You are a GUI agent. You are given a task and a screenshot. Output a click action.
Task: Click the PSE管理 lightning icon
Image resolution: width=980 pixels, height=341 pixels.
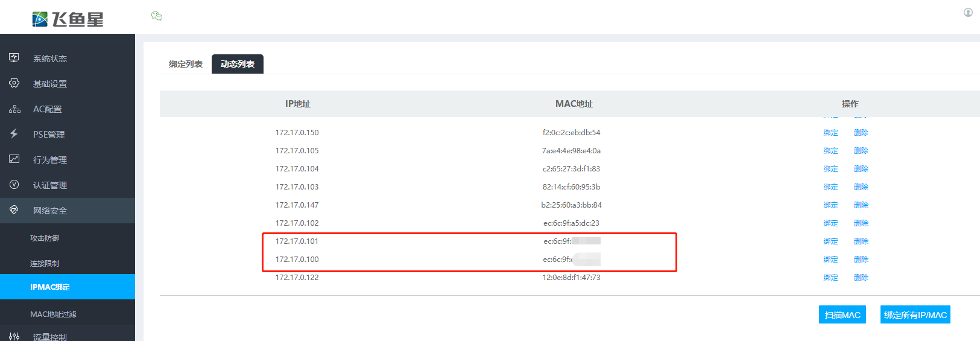pyautogui.click(x=14, y=134)
